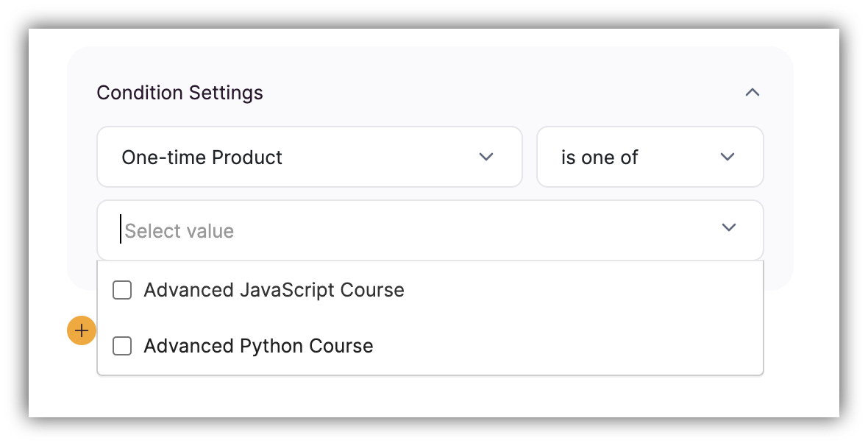Choose 'Advanced Python Course' option label

tap(258, 346)
